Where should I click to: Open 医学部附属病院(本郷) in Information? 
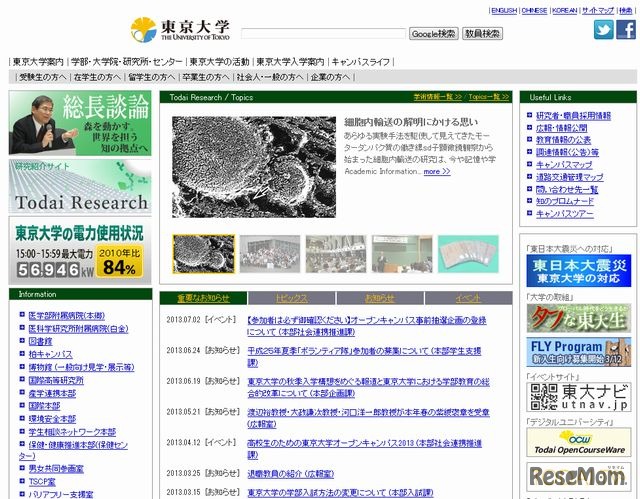tap(67, 316)
